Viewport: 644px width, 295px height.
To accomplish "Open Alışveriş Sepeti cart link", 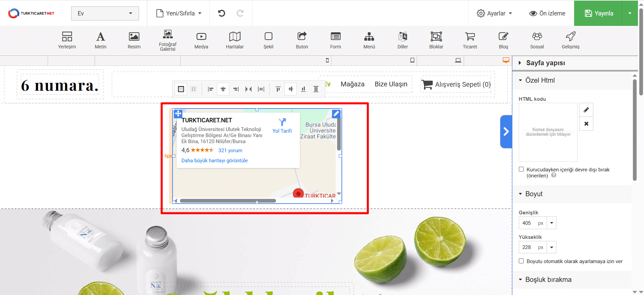I will pyautogui.click(x=456, y=84).
